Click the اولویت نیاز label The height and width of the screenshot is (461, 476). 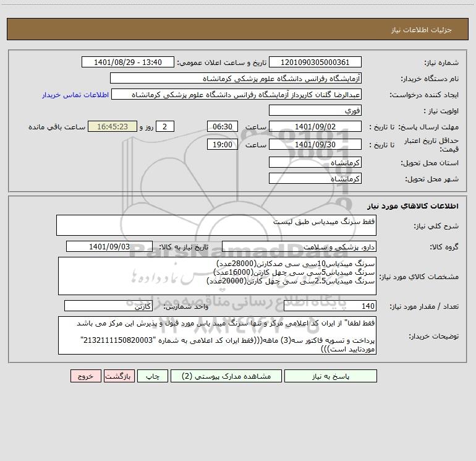tap(441, 111)
